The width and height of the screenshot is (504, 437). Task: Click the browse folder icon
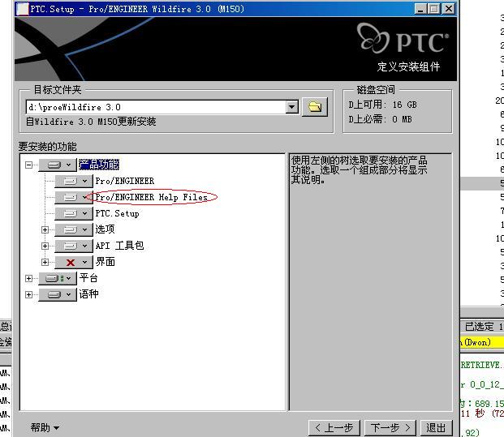point(315,107)
